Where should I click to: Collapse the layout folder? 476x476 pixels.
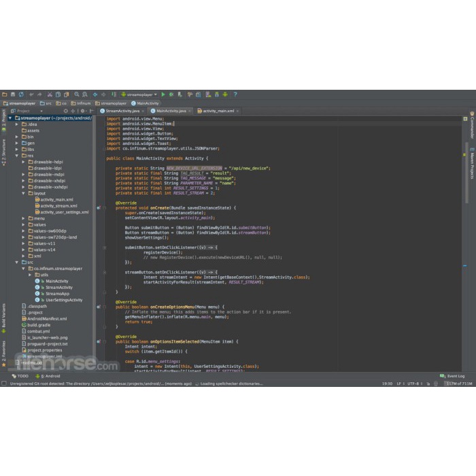[x=23, y=193]
